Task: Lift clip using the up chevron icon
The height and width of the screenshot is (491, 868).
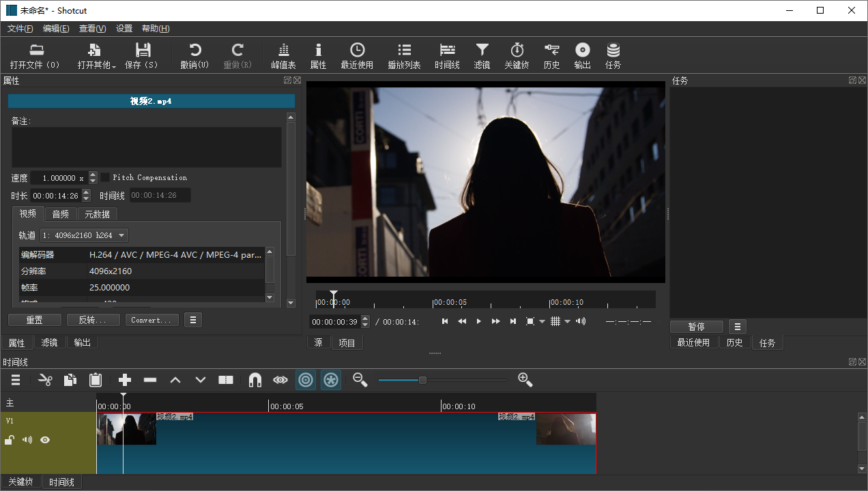Action: coord(175,380)
